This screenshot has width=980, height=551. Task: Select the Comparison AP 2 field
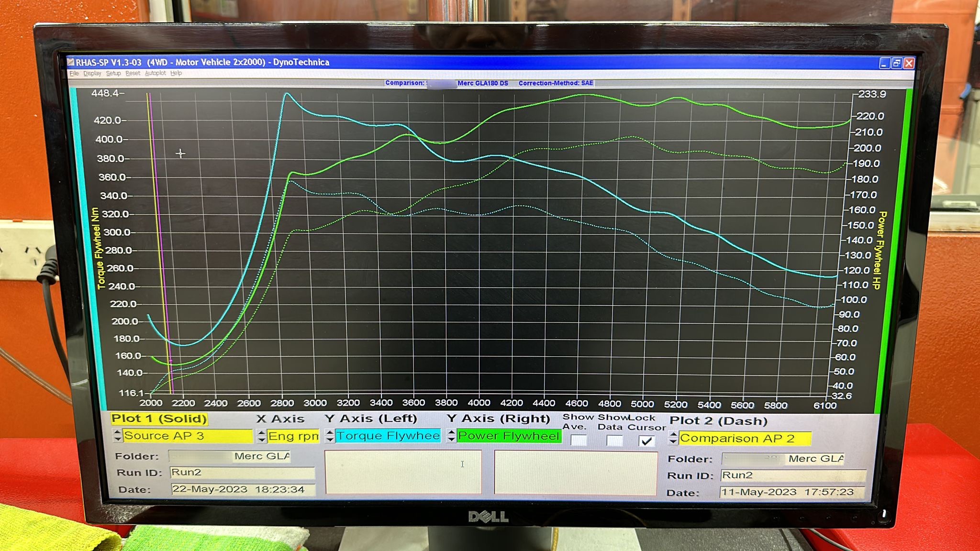pyautogui.click(x=745, y=438)
